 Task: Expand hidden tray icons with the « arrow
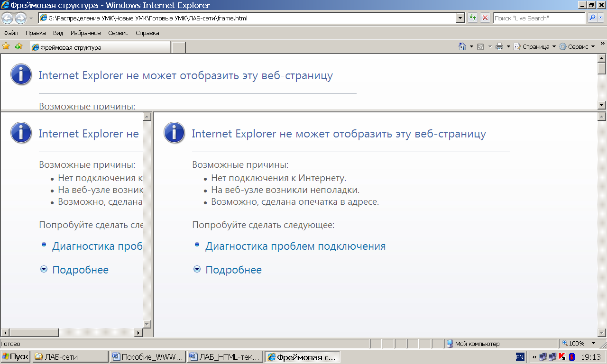tap(534, 357)
